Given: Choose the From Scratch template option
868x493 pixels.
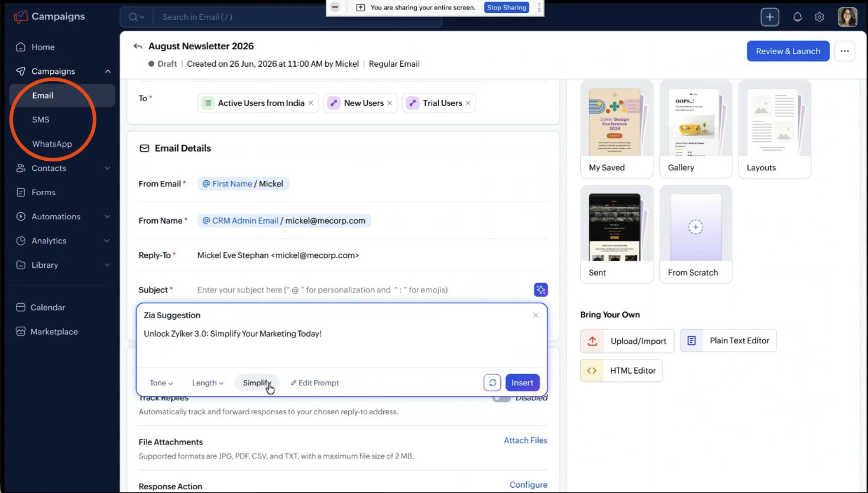Looking at the screenshot, I should pos(696,235).
